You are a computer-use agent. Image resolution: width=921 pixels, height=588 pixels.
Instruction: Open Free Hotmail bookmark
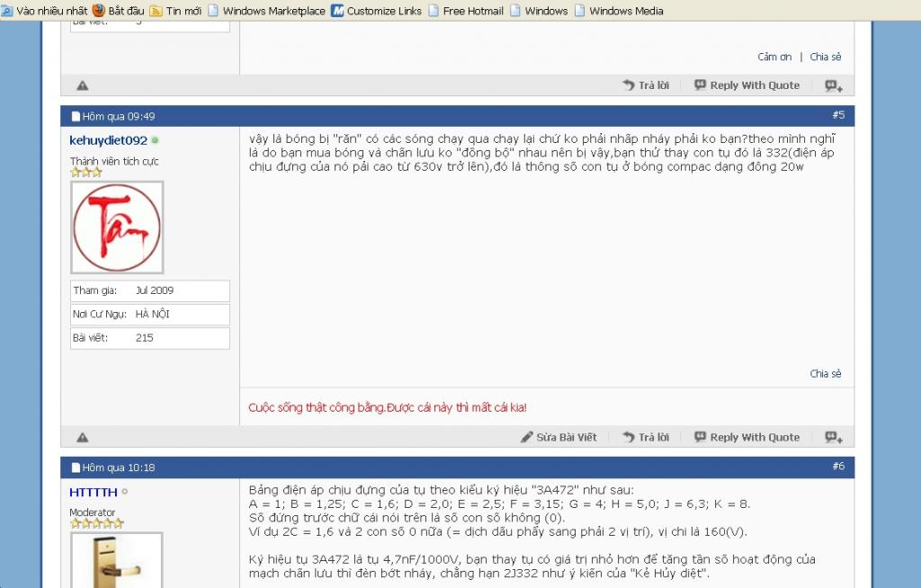point(466,11)
